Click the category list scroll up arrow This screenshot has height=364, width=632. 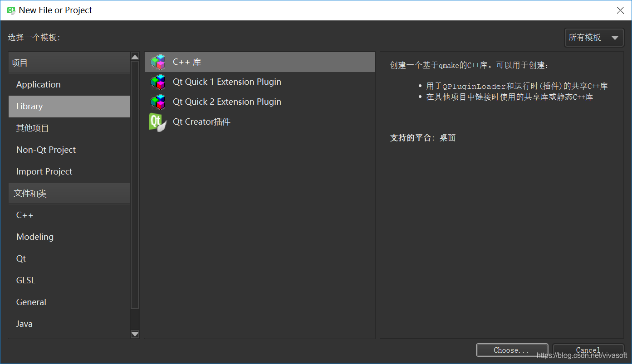click(135, 57)
